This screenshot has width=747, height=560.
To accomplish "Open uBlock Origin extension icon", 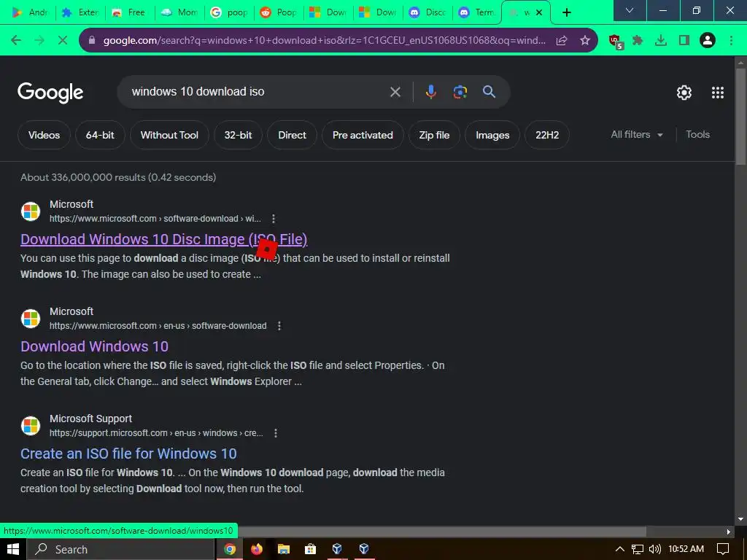I will [x=616, y=41].
